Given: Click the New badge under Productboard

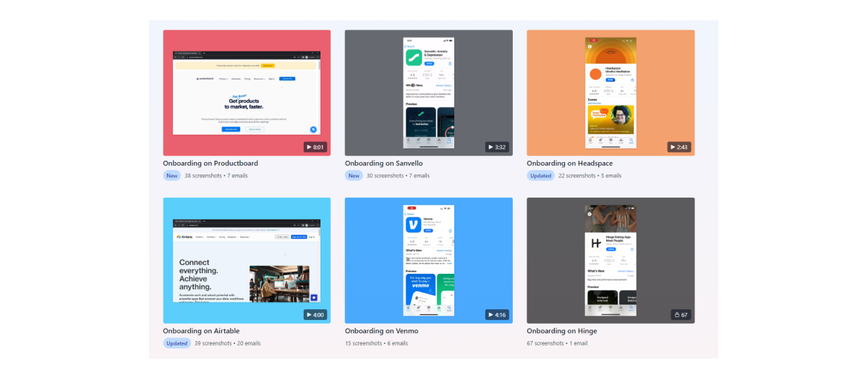Looking at the screenshot, I should (172, 176).
